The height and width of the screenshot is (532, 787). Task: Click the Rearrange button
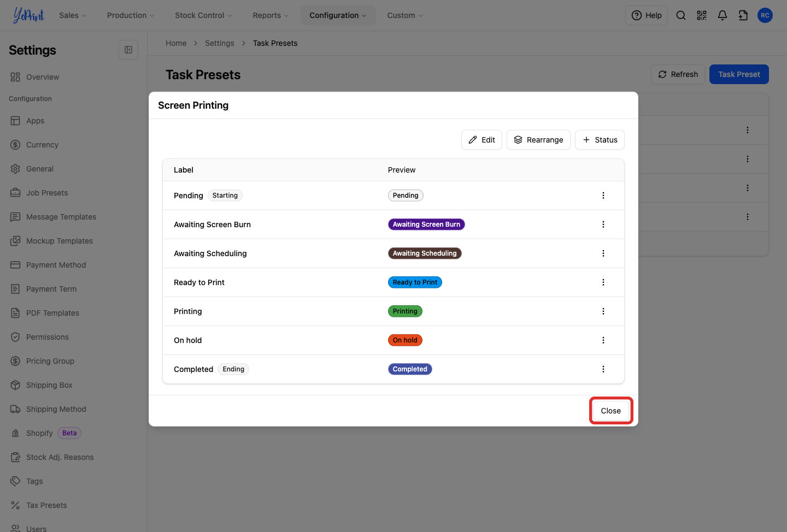pyautogui.click(x=538, y=140)
